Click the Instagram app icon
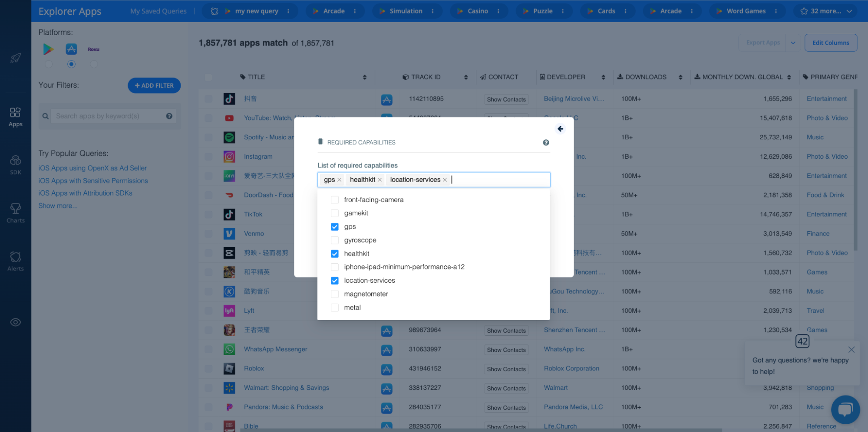The width and height of the screenshot is (868, 432). point(229,157)
